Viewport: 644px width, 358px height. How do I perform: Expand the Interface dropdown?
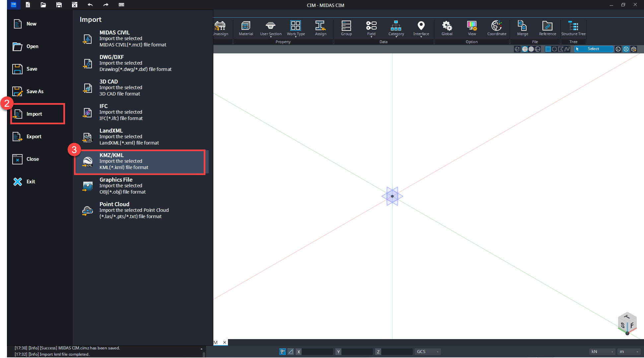[421, 37]
